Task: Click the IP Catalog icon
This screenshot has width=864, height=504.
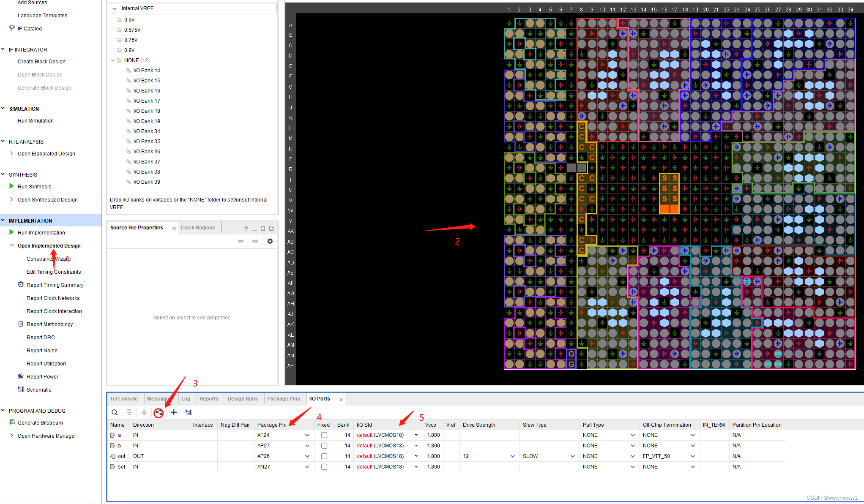Action: coord(12,28)
